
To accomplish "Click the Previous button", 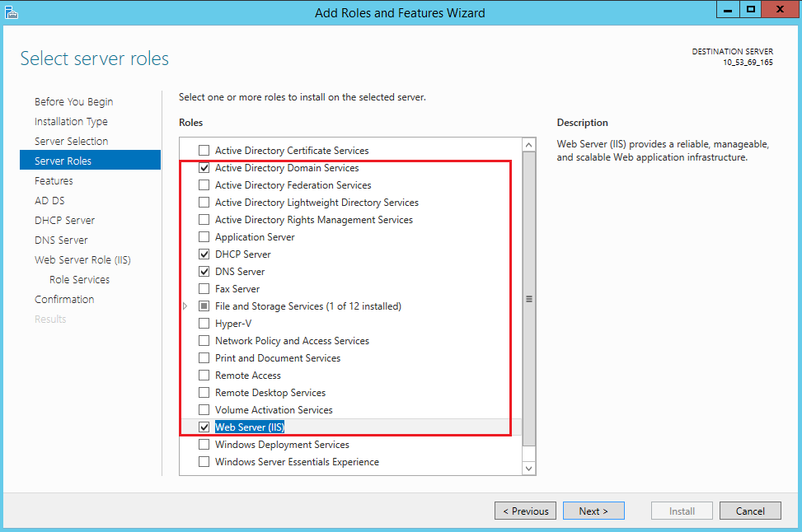I will click(x=525, y=511).
